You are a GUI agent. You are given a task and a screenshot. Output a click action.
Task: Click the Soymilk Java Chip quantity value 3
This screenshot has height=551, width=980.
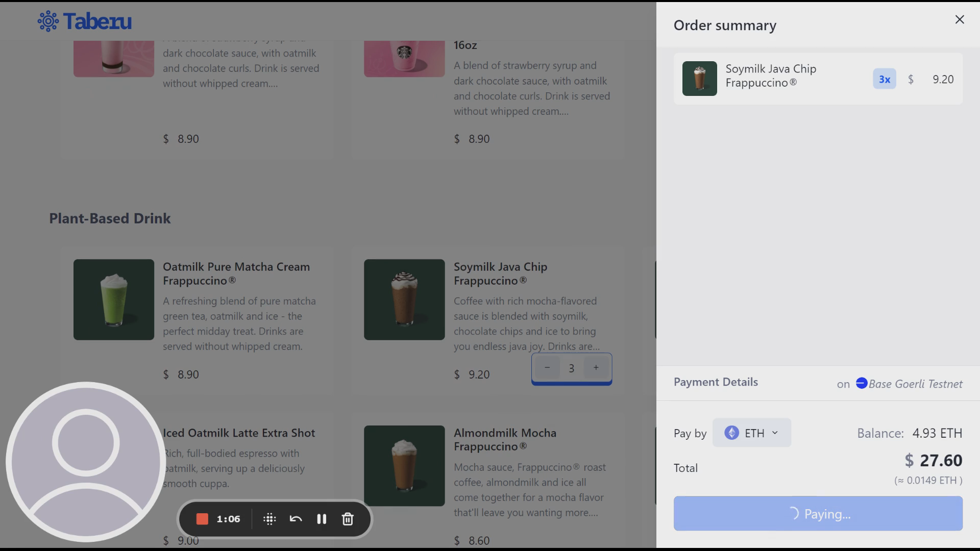[571, 368]
